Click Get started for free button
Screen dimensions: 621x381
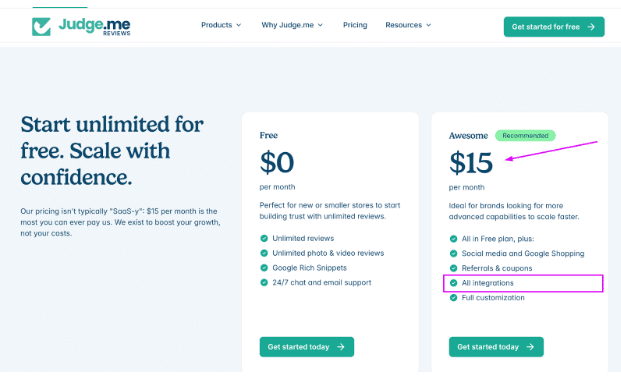click(554, 27)
